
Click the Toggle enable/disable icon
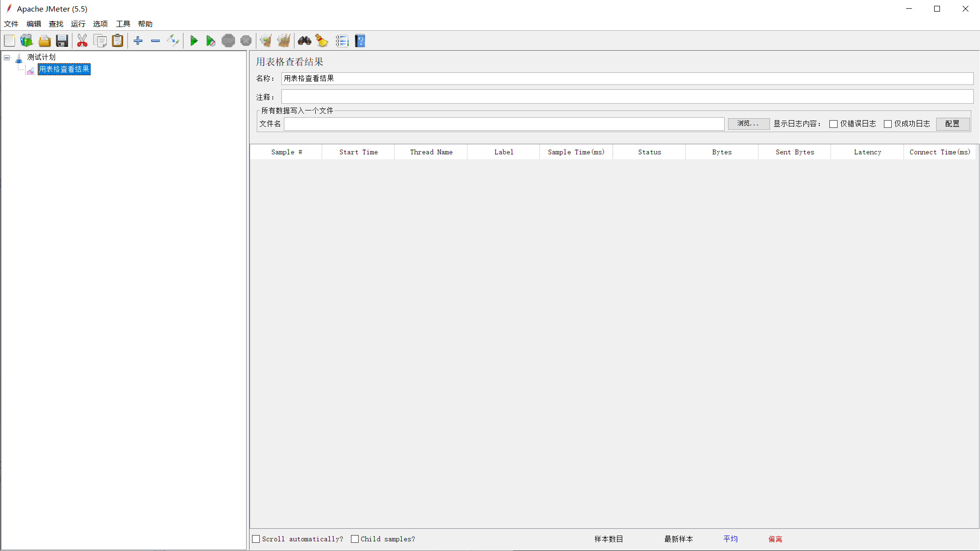click(173, 41)
